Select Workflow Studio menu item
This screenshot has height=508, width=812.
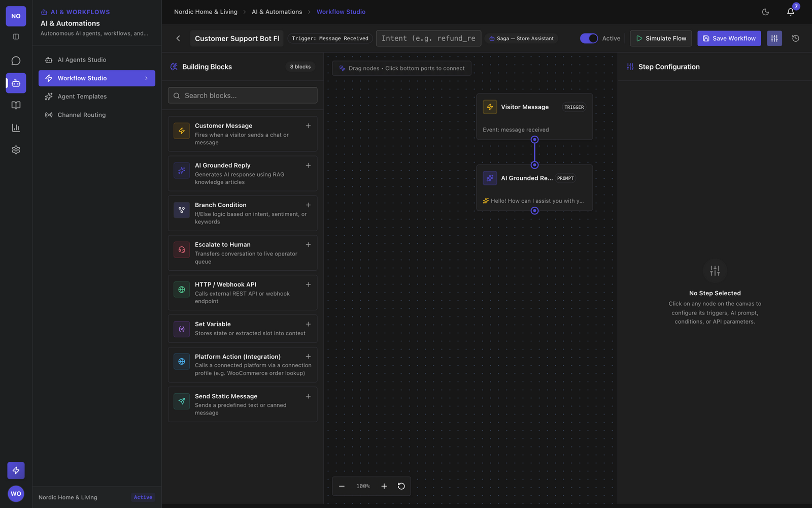coord(97,78)
